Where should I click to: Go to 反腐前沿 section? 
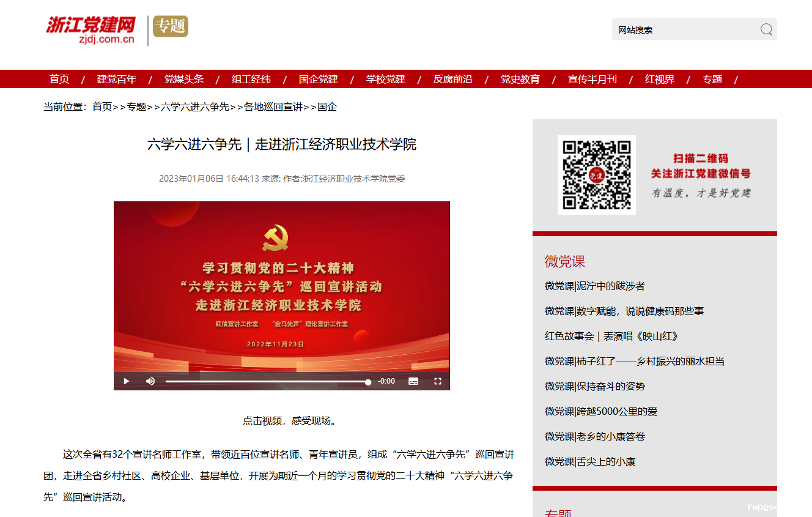453,79
